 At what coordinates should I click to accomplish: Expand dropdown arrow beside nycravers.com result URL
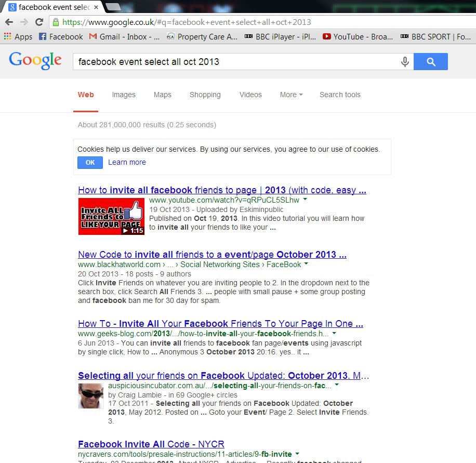pos(297,454)
